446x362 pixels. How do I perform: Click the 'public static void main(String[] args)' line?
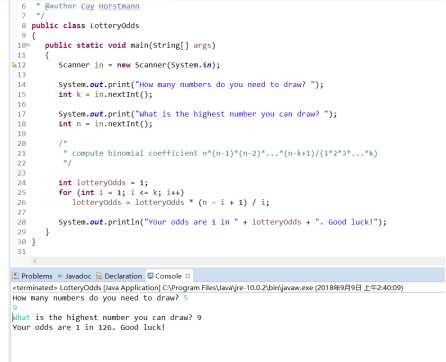pyautogui.click(x=130, y=45)
